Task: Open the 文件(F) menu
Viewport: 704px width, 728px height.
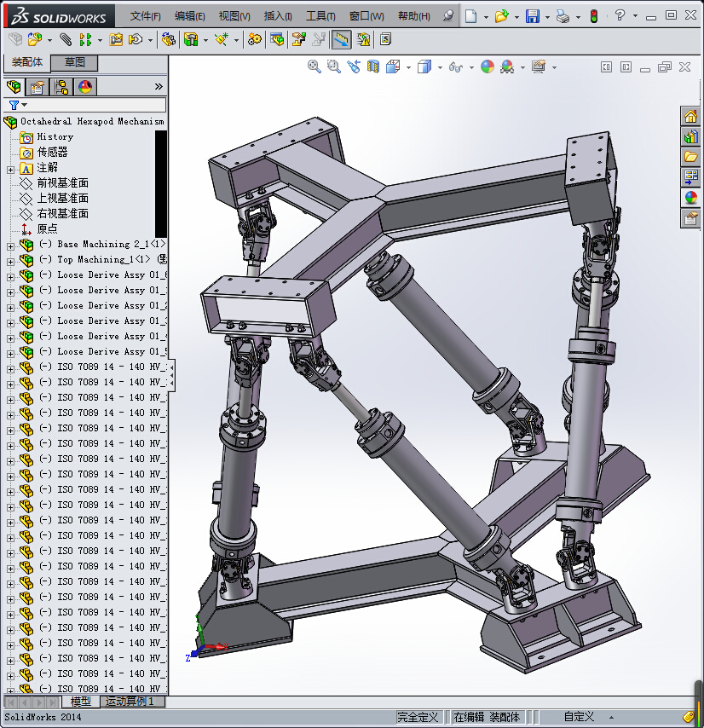Action: pos(145,16)
